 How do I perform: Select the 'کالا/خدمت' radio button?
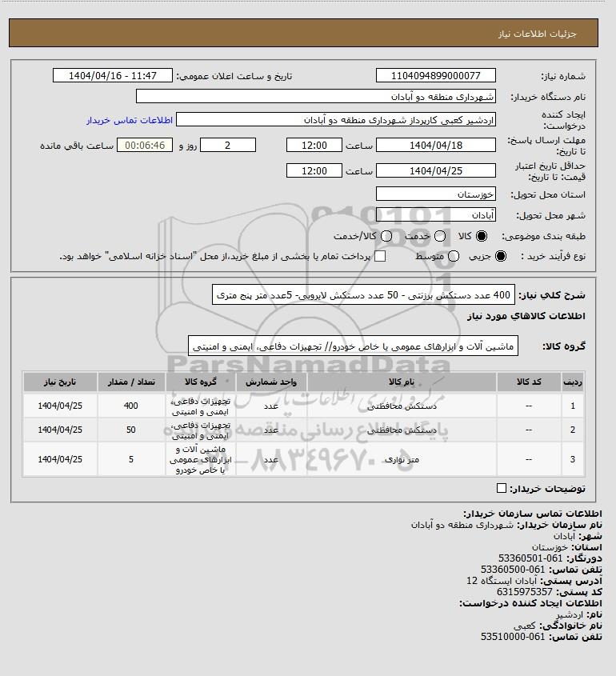[386, 236]
